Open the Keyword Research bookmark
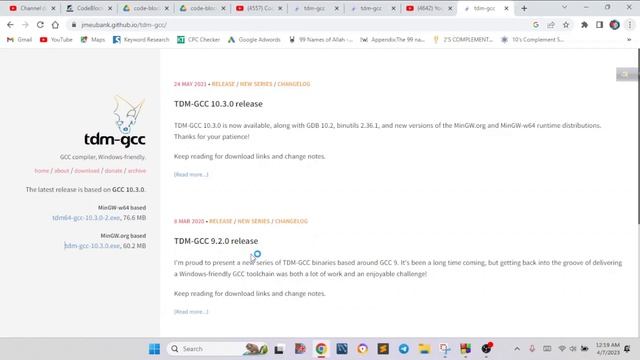Screen dimensions: 640x360 (141, 40)
